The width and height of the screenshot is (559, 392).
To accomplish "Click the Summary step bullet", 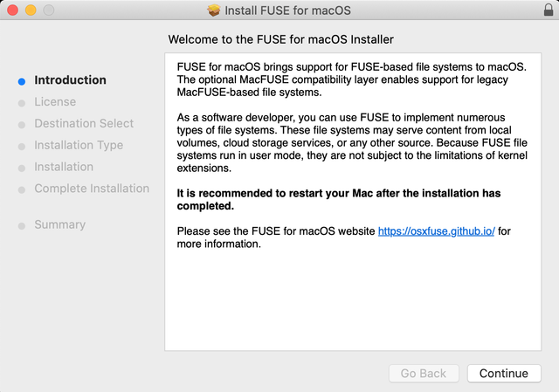I will point(22,226).
